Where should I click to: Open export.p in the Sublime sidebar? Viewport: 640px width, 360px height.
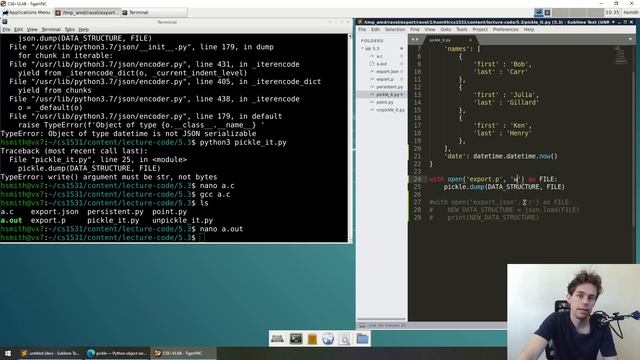[385, 79]
